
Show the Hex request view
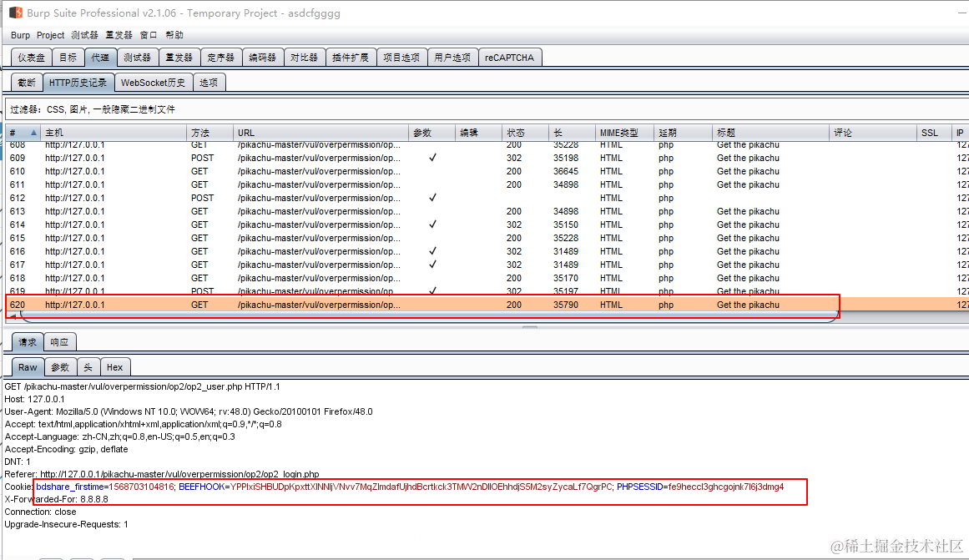(x=114, y=367)
